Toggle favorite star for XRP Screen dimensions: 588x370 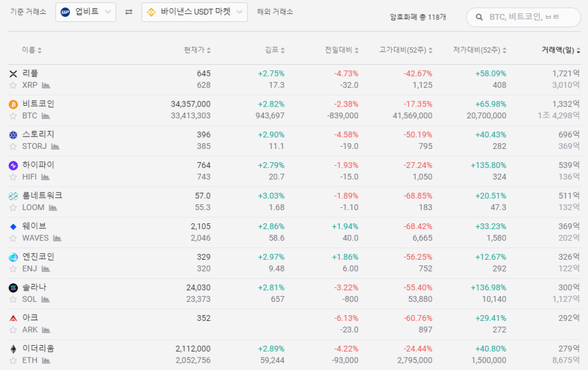click(13, 85)
